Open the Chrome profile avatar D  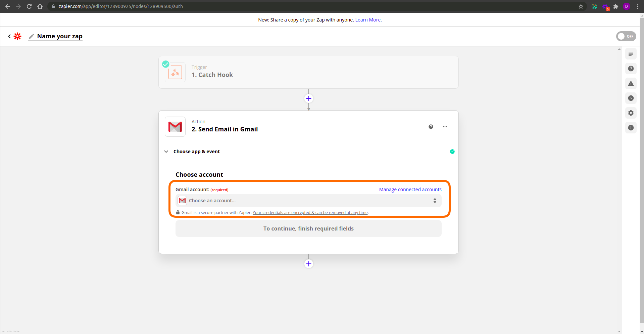coord(627,6)
